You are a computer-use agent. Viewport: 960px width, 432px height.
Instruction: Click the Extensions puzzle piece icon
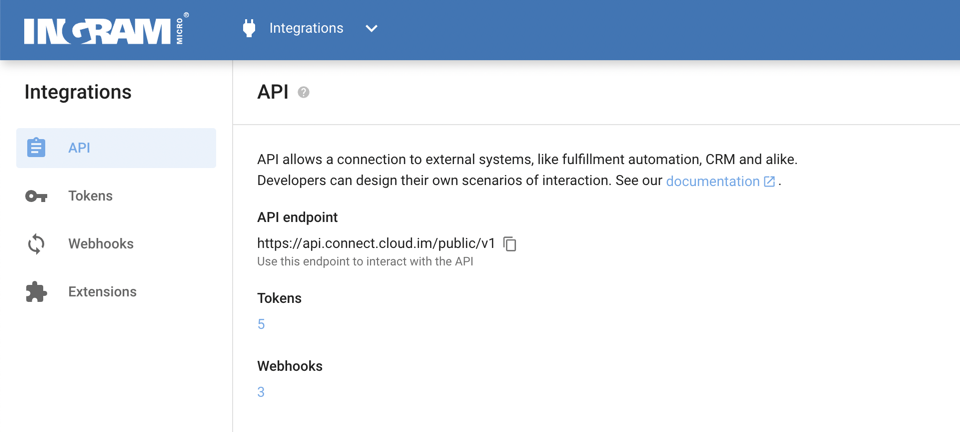click(36, 291)
